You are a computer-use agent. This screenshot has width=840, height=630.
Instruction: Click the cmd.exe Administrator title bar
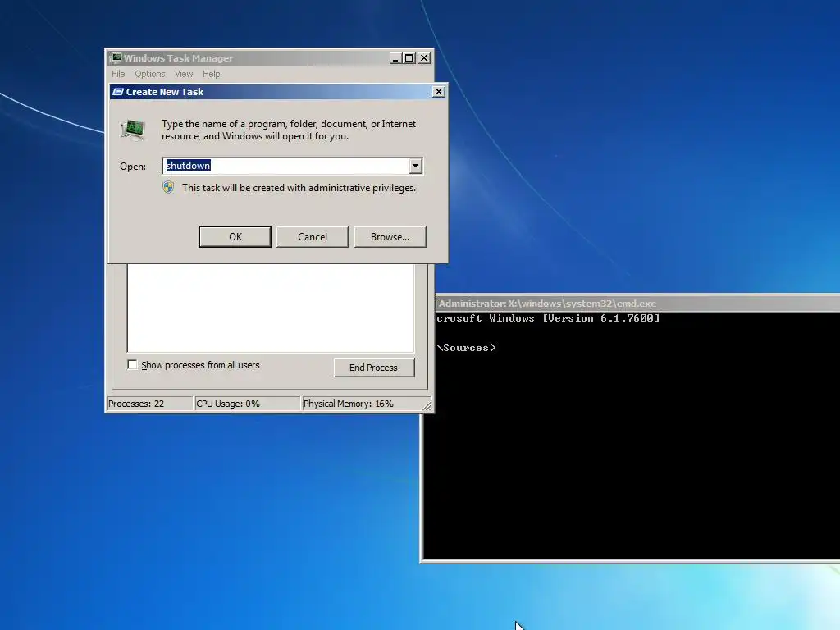pos(637,304)
